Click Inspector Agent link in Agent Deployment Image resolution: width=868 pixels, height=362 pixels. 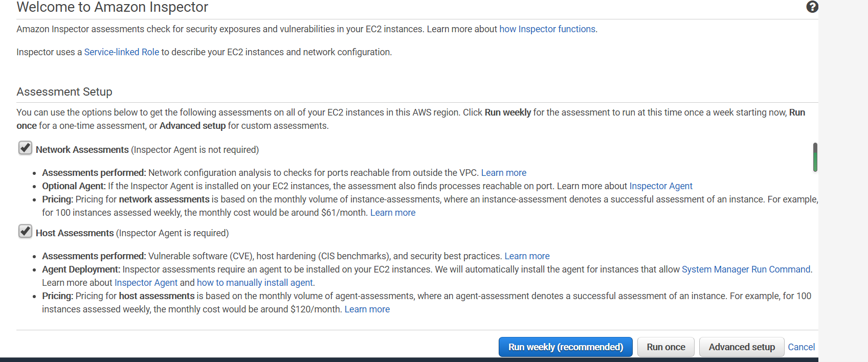(x=146, y=283)
